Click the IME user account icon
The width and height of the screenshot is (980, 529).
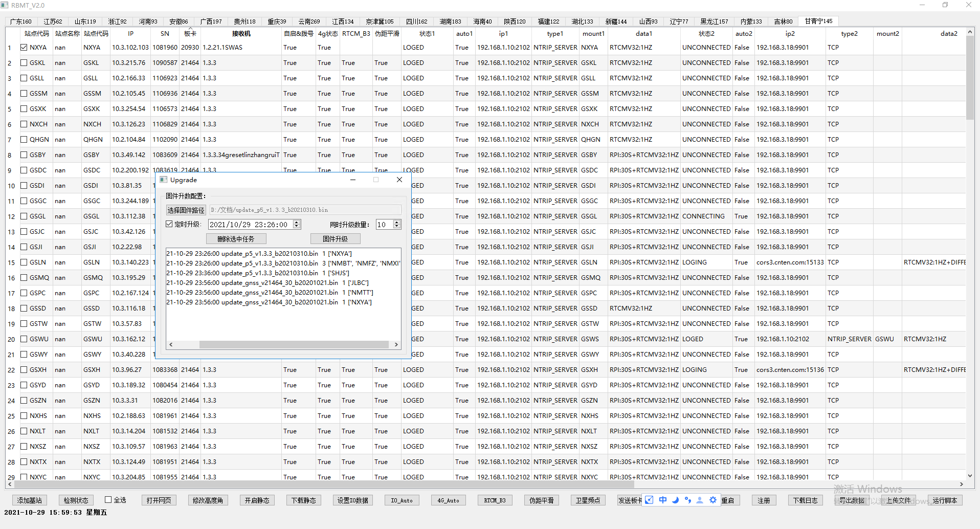click(700, 500)
